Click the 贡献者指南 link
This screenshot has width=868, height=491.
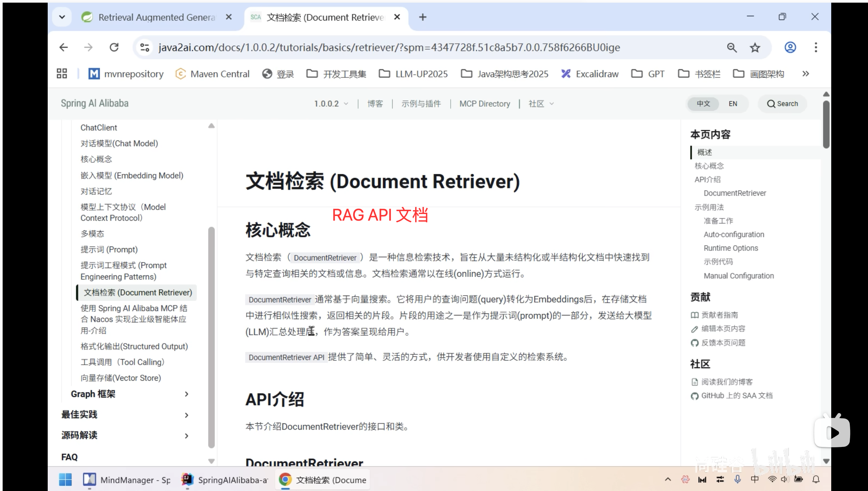pos(720,315)
